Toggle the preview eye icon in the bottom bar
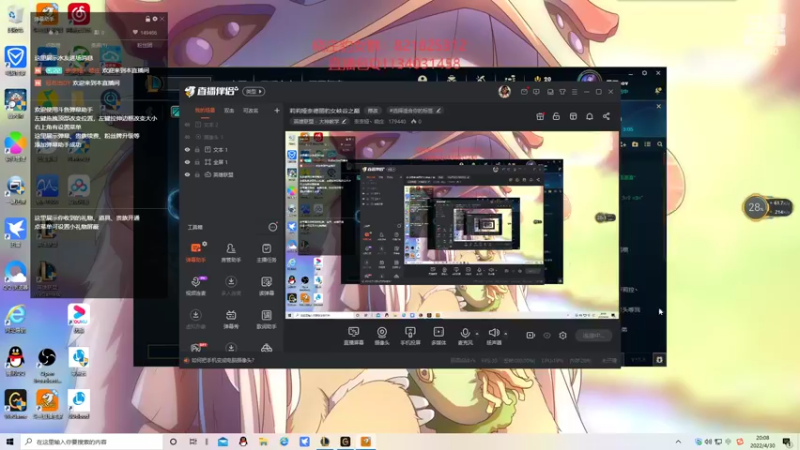Screen dimensions: 800x450 click(x=547, y=335)
